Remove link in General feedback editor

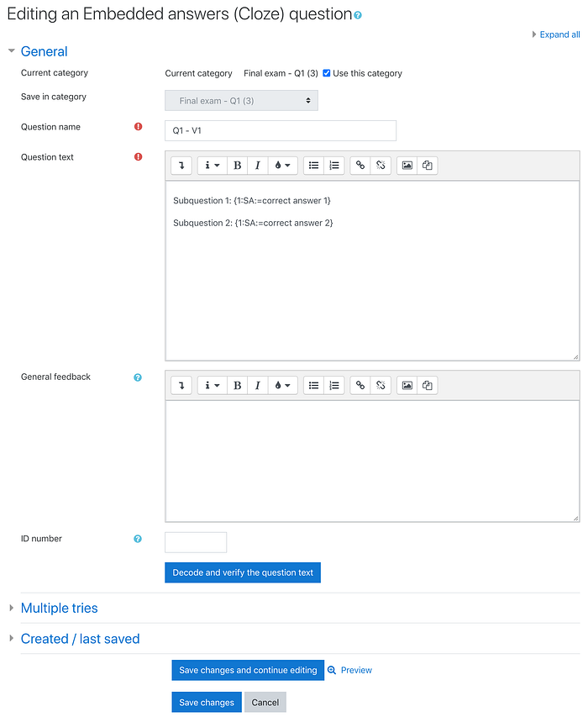(381, 386)
